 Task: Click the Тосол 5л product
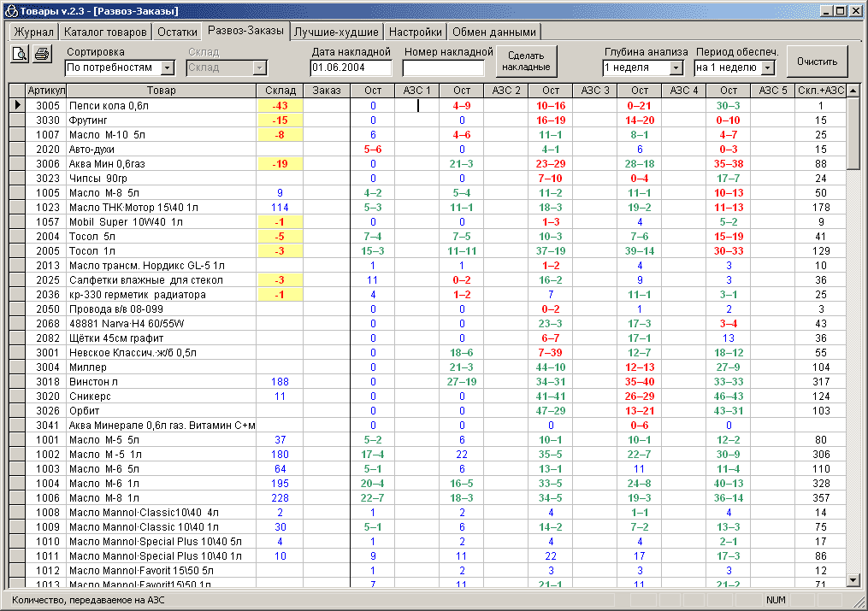92,237
